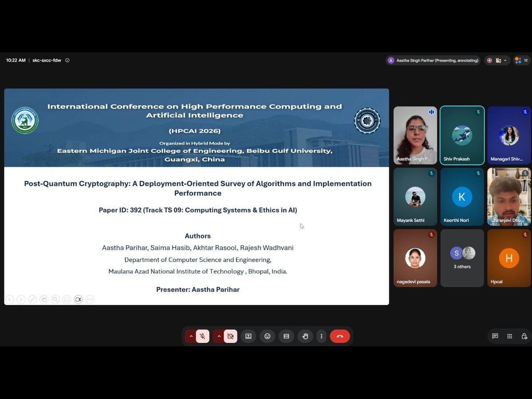Click the meeting info icon beside skc-sxcc-fdw

[x=67, y=60]
